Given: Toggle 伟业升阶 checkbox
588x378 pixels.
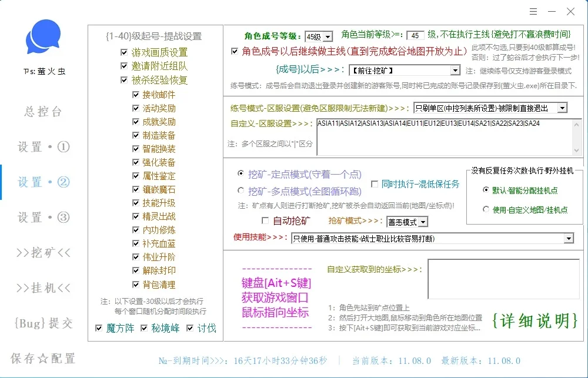Looking at the screenshot, I should tap(136, 256).
